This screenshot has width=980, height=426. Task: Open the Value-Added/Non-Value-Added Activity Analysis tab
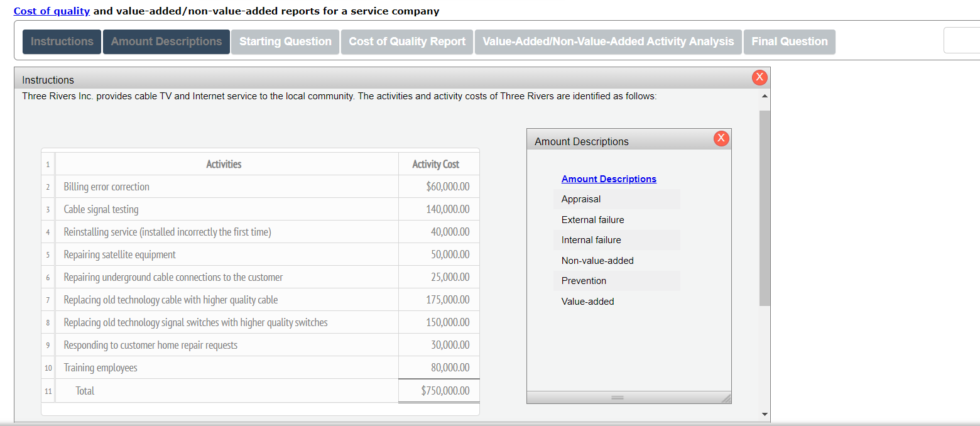(607, 41)
